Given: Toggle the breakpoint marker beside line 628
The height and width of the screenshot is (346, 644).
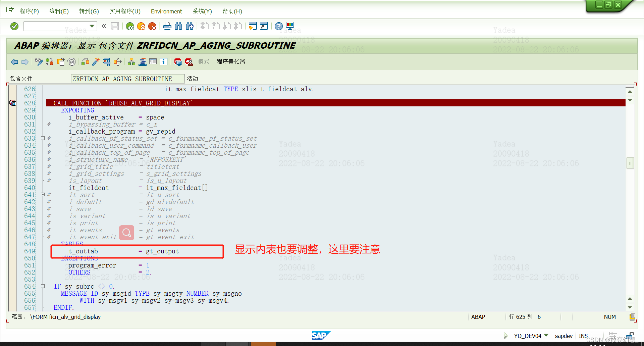Looking at the screenshot, I should click(x=13, y=103).
